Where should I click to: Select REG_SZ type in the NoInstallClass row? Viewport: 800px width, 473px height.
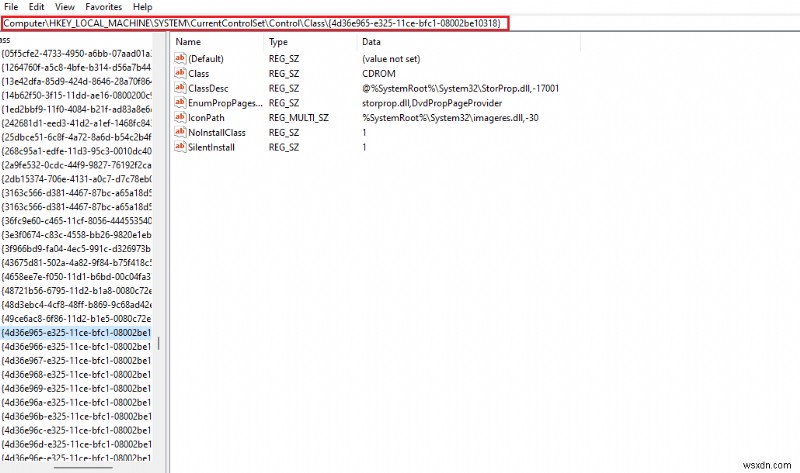click(284, 133)
